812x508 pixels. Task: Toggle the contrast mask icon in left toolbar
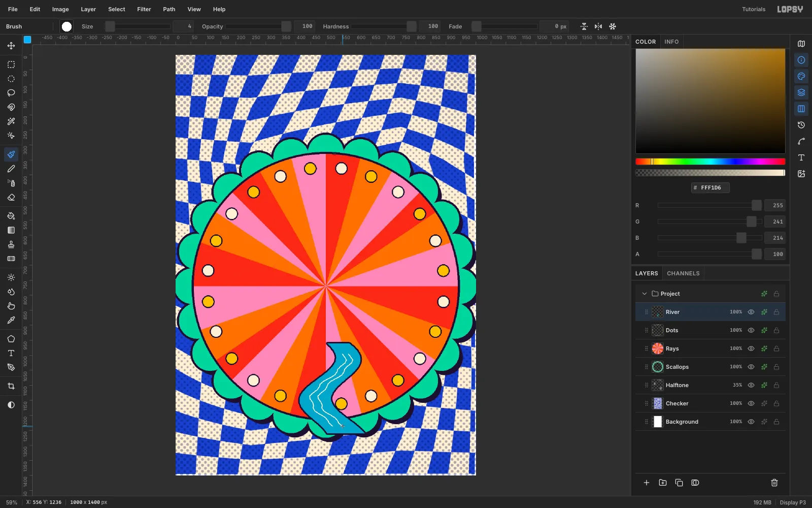[x=11, y=405]
